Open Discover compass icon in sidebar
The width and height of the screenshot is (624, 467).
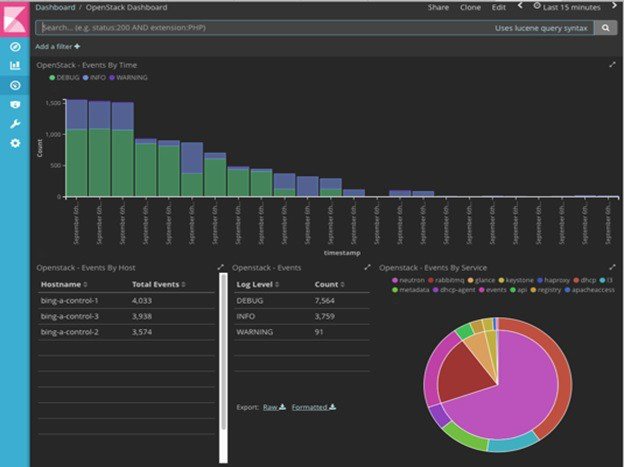click(x=15, y=47)
